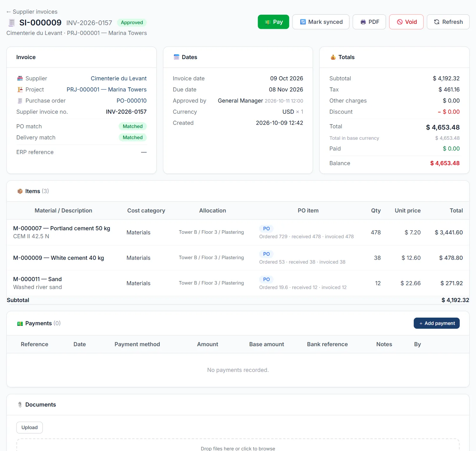The image size is (476, 451).
Task: Click the Material / Description column header
Action: 63,211
